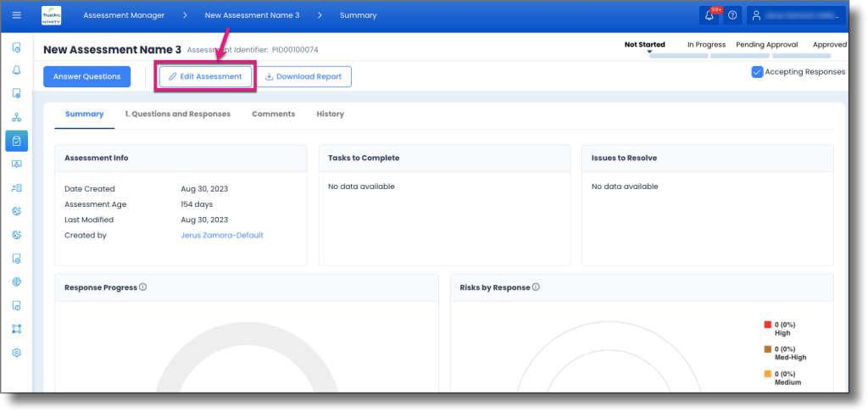Open the hierarchy tree icon in sidebar

point(17,117)
